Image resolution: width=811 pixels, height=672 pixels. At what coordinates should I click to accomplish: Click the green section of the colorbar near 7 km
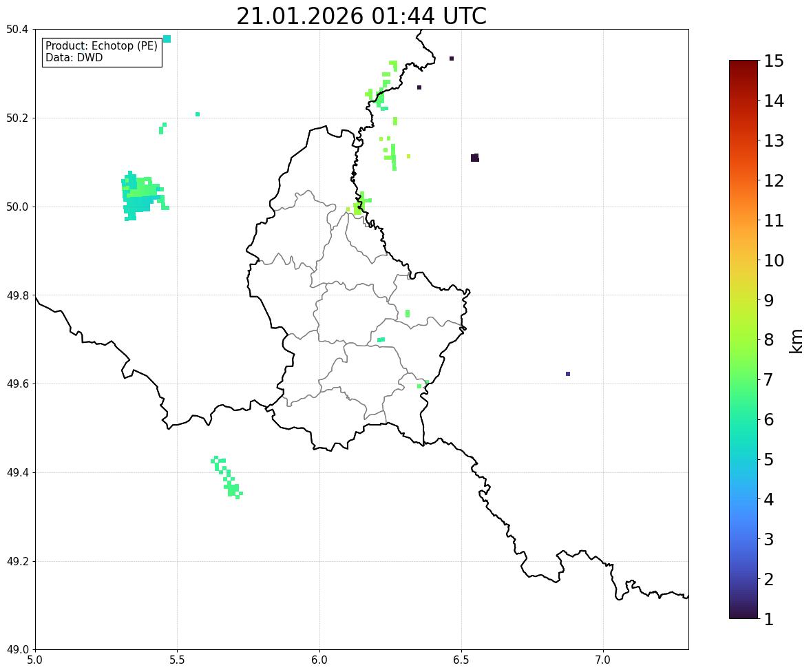[x=744, y=379]
